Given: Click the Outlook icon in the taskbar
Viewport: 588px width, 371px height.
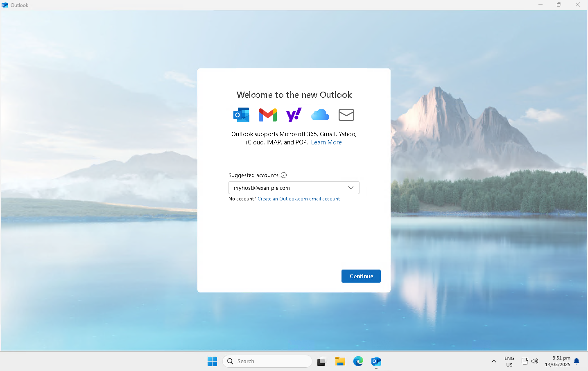Looking at the screenshot, I should point(376,361).
